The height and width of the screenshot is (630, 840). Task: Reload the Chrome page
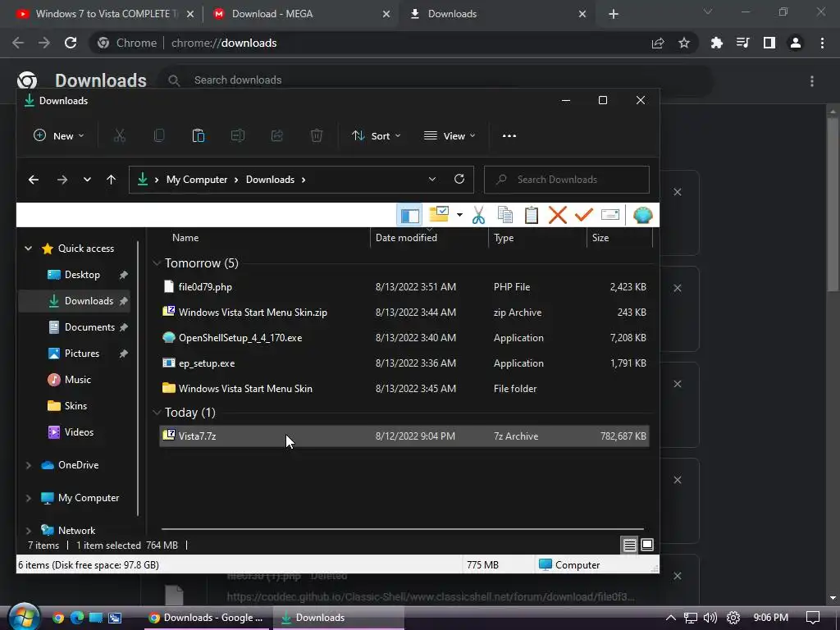point(71,43)
